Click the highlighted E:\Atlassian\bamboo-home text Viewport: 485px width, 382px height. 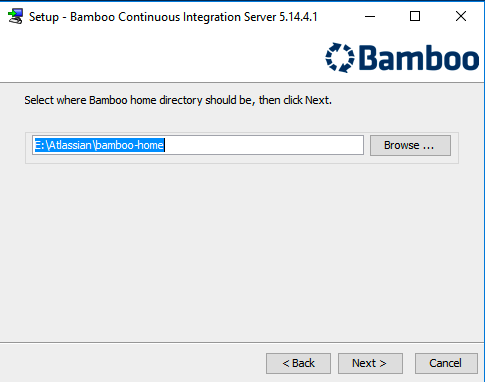[x=99, y=145]
